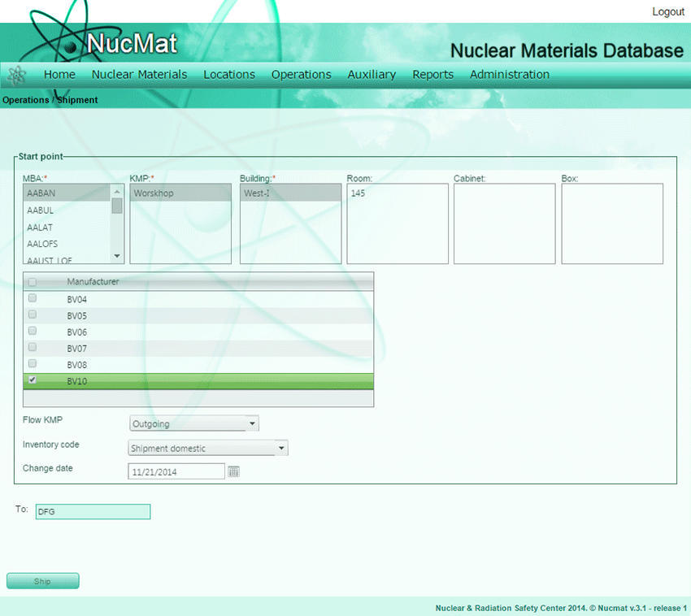Open the Administration menu
This screenshot has height=616, width=691.
point(509,74)
